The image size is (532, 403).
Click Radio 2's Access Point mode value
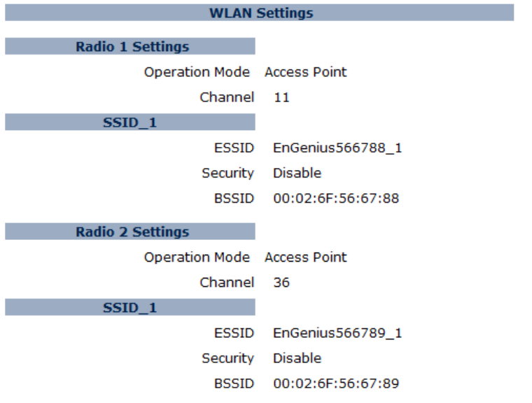point(305,257)
